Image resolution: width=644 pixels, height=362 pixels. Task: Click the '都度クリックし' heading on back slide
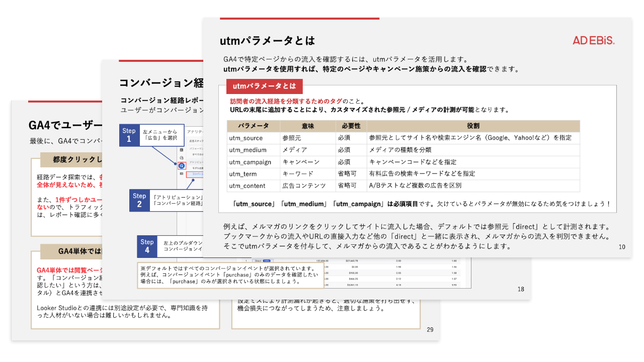click(71, 160)
